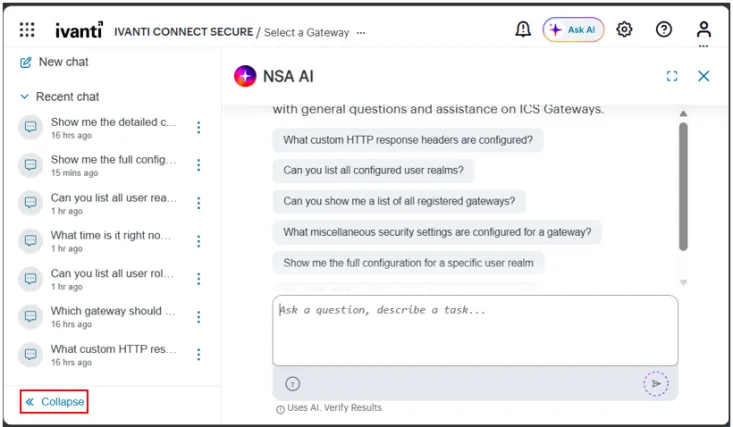Click chat bubble icon beside 'Show me the full config...'

coord(30,165)
